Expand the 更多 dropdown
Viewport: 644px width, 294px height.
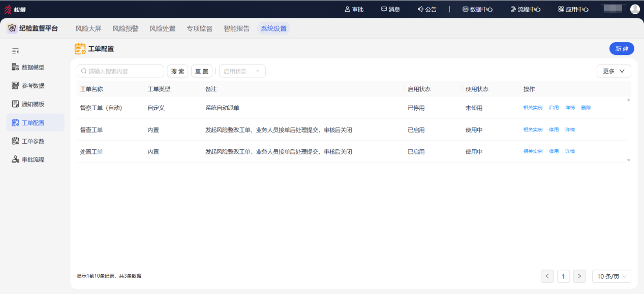coord(614,71)
